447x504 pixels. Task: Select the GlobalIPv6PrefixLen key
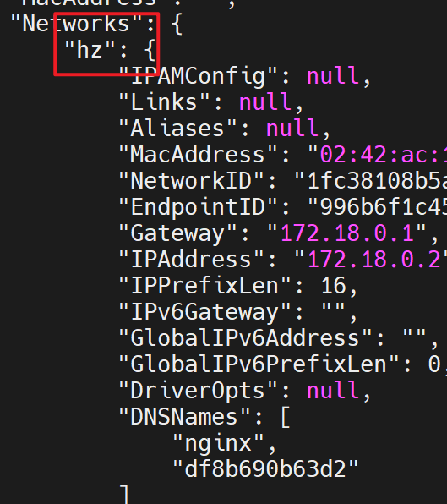pyautogui.click(x=259, y=364)
